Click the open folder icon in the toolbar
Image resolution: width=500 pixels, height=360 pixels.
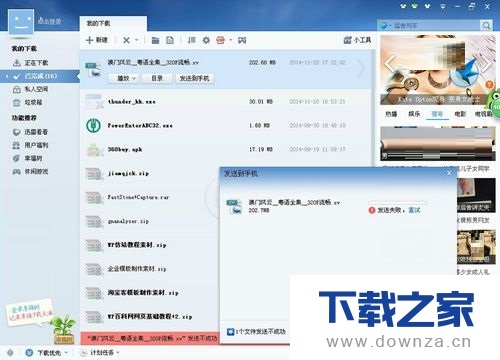pos(155,40)
